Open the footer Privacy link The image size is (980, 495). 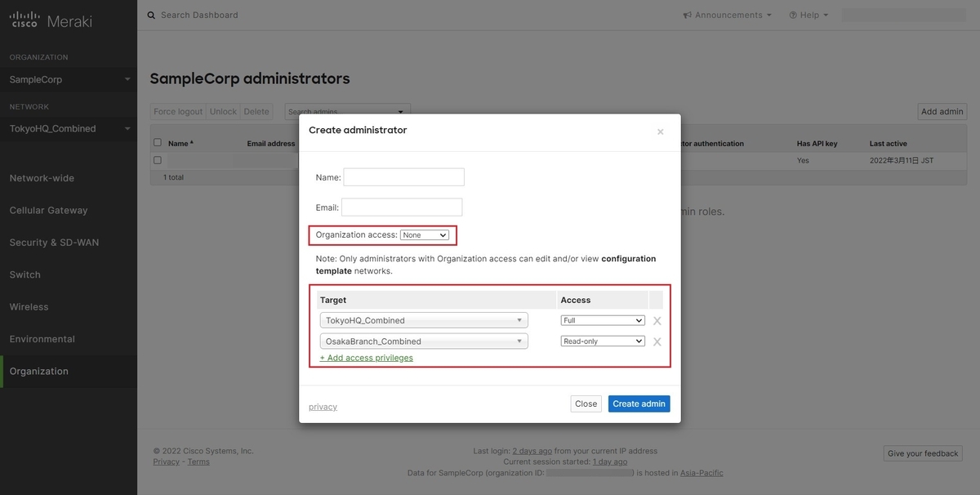(166, 462)
